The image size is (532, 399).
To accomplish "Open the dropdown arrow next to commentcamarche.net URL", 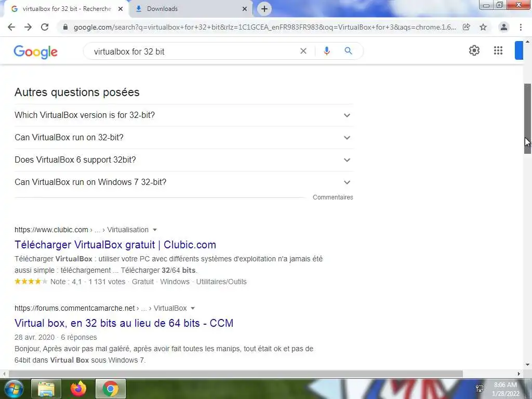I will click(x=193, y=308).
